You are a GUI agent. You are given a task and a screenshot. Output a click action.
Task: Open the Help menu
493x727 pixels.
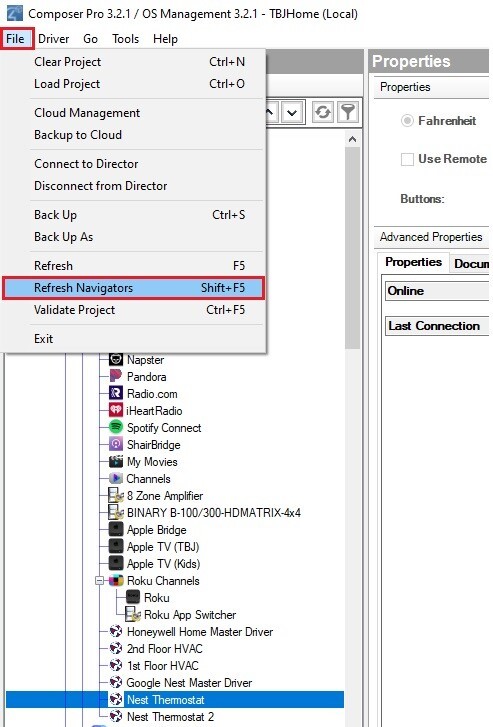[165, 39]
